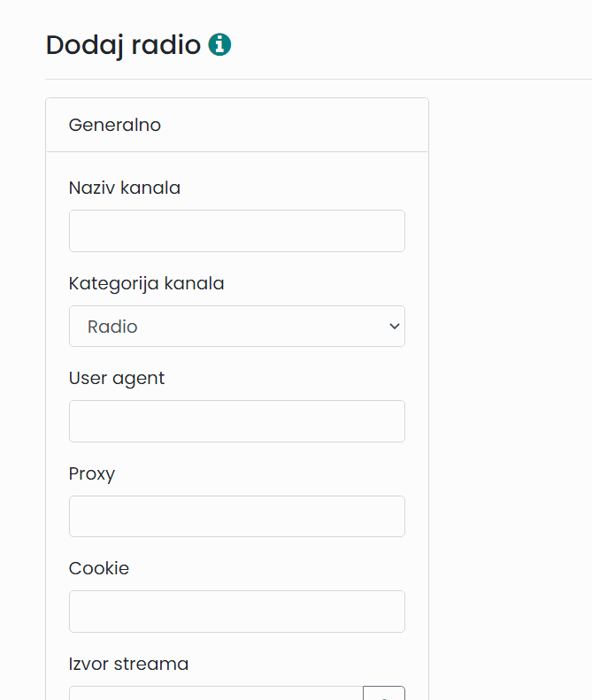Open the Radio category select box
The image size is (592, 700).
pyautogui.click(x=237, y=327)
